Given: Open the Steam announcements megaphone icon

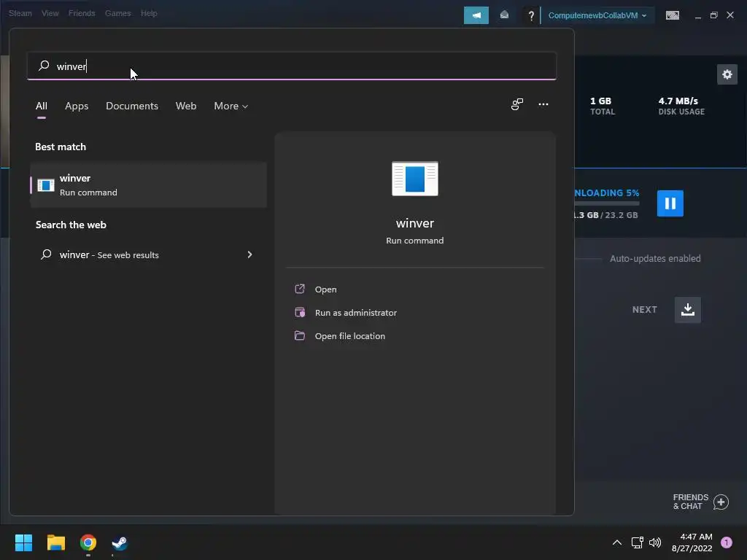Looking at the screenshot, I should (x=476, y=15).
